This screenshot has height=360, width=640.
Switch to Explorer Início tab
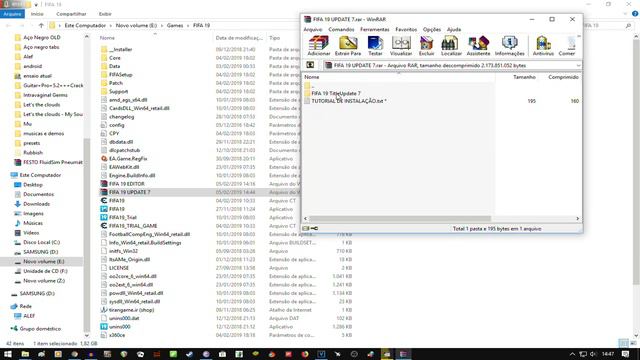click(x=37, y=14)
